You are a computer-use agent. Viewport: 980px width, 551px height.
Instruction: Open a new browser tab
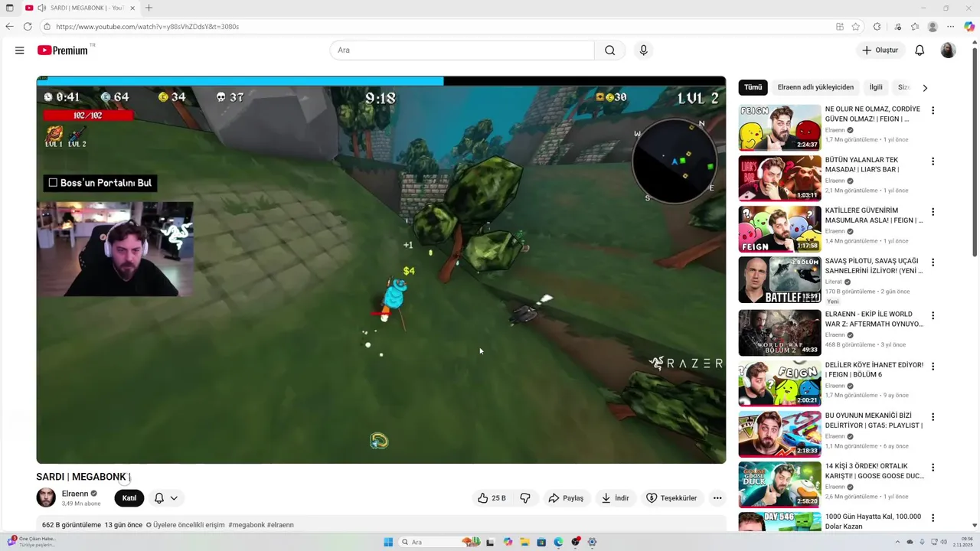point(149,8)
